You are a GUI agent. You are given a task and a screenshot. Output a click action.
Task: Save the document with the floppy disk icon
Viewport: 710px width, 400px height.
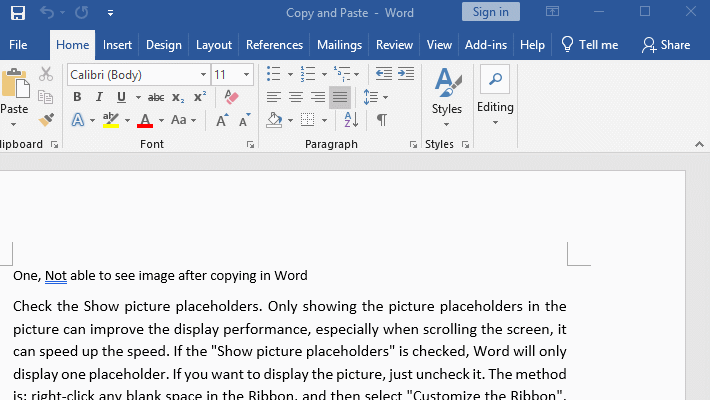(18, 13)
